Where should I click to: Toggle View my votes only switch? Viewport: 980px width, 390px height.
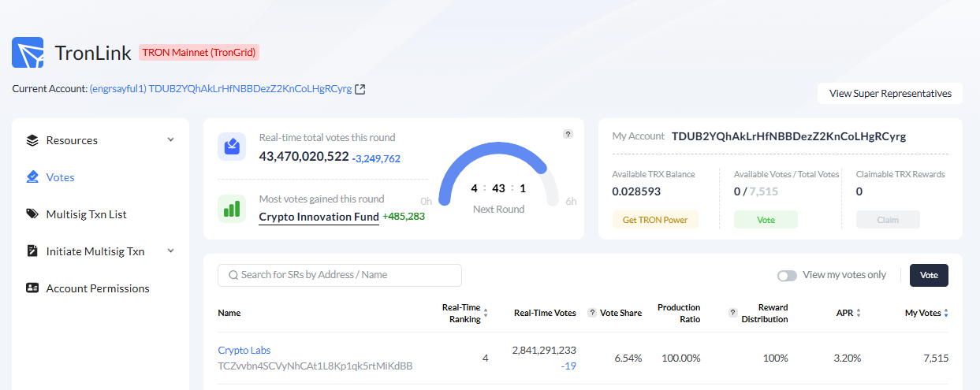(787, 276)
